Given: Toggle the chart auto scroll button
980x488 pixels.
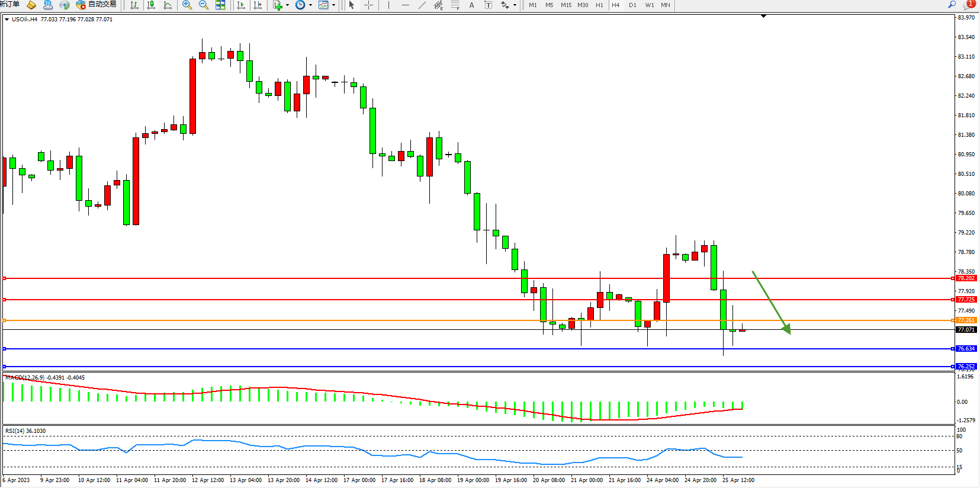Looking at the screenshot, I should click(x=241, y=5).
